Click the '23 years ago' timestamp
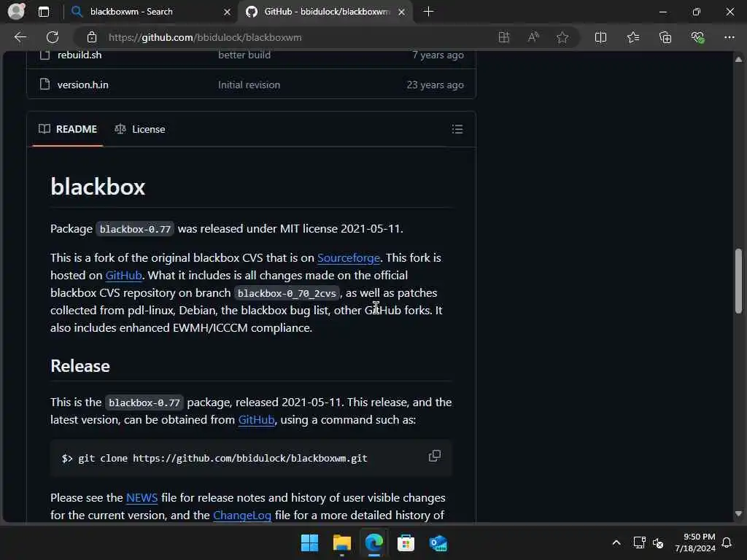This screenshot has height=560, width=747. click(435, 85)
